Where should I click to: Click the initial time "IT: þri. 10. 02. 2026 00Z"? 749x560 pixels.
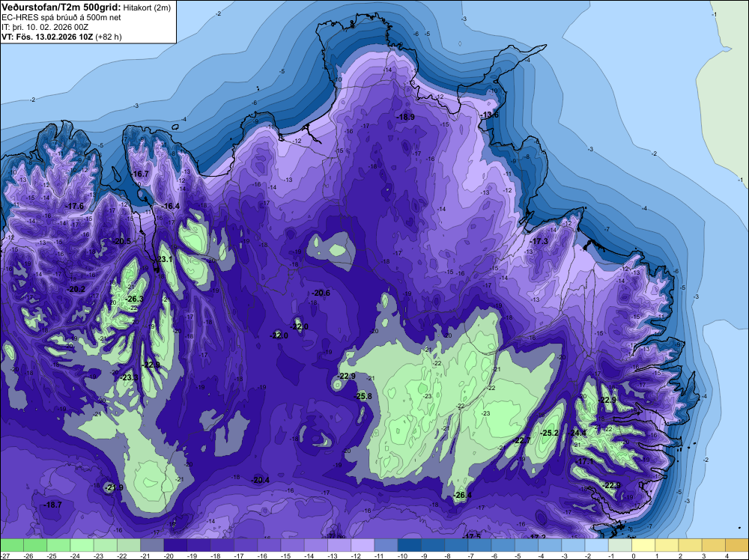click(x=45, y=27)
